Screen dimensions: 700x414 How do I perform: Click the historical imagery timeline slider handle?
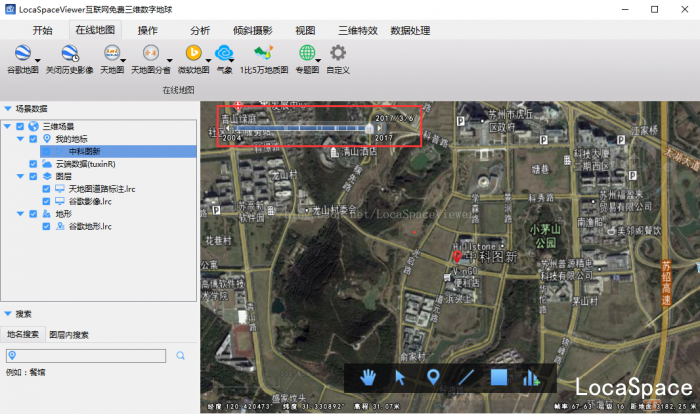pyautogui.click(x=369, y=129)
